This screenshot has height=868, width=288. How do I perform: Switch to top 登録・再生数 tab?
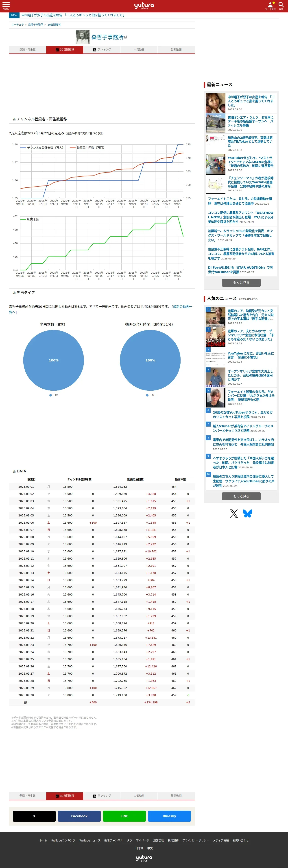coord(28,49)
